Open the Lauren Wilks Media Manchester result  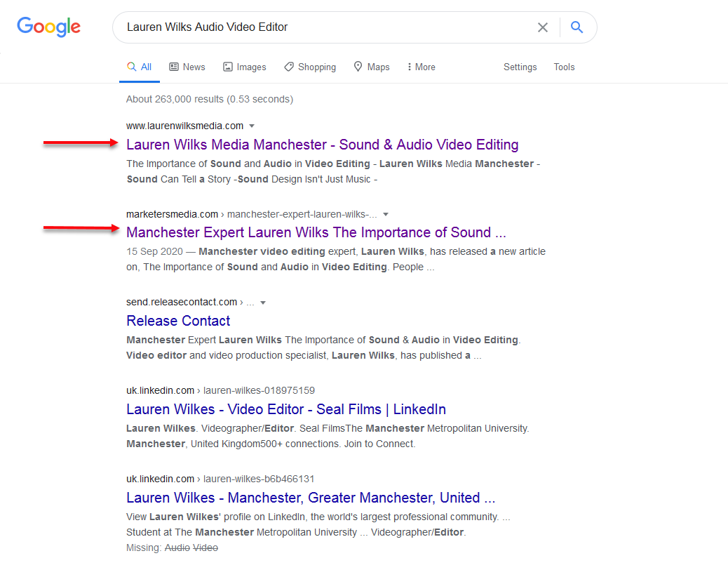click(322, 145)
